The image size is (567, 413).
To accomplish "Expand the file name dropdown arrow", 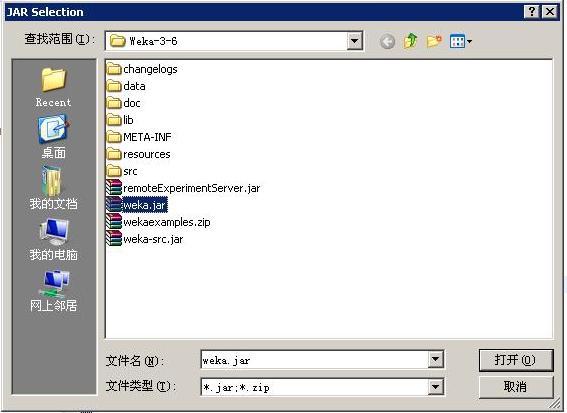I will click(x=435, y=359).
